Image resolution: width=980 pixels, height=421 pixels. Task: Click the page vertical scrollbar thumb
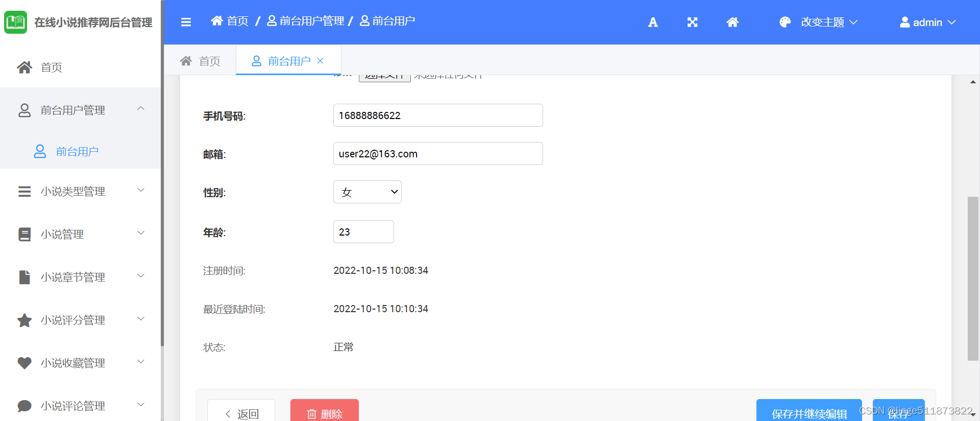click(973, 278)
